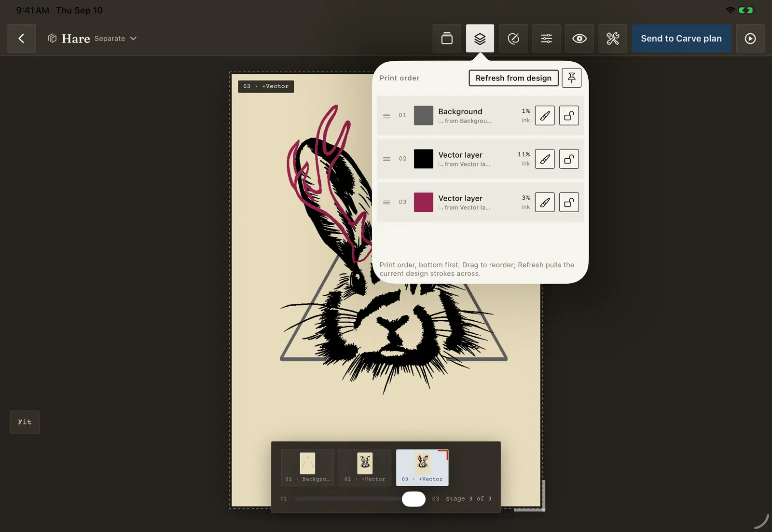The width and height of the screenshot is (772, 532).
Task: Click the brush icon on 03 Vector layer
Action: pos(545,203)
